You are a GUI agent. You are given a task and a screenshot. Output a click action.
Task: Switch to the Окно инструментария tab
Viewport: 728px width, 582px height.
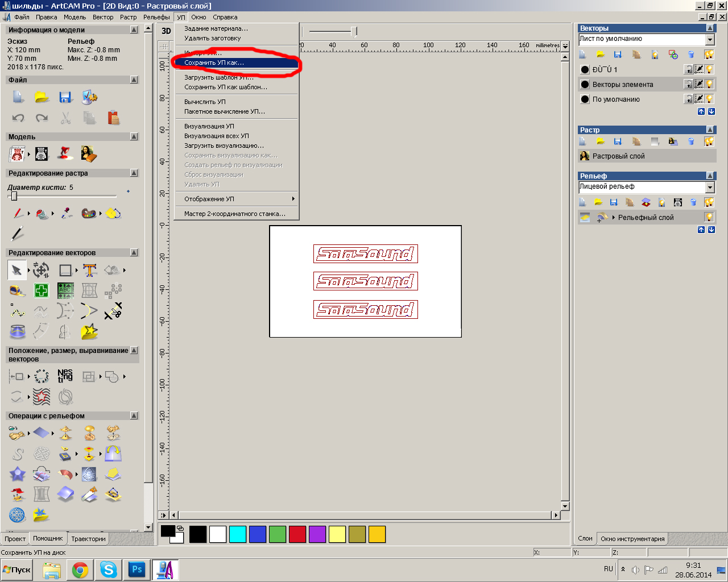(x=632, y=539)
